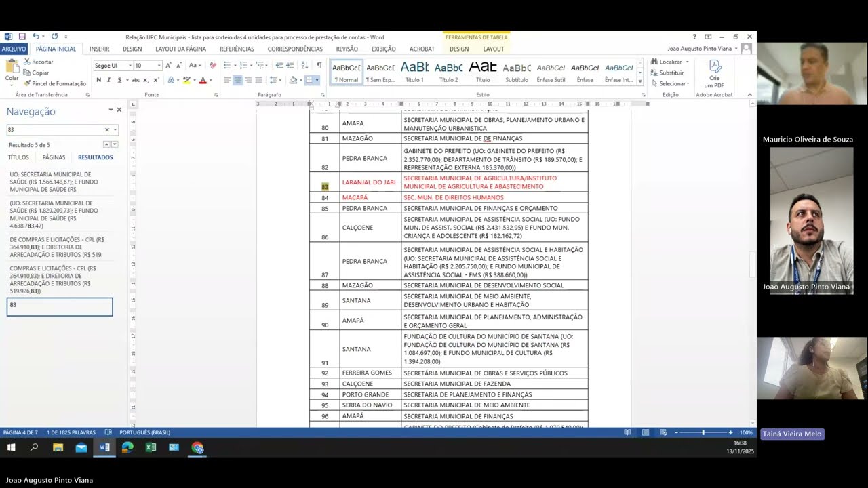Screen dimensions: 868x488
Task: Increase paragraph indent
Action: 290,66
